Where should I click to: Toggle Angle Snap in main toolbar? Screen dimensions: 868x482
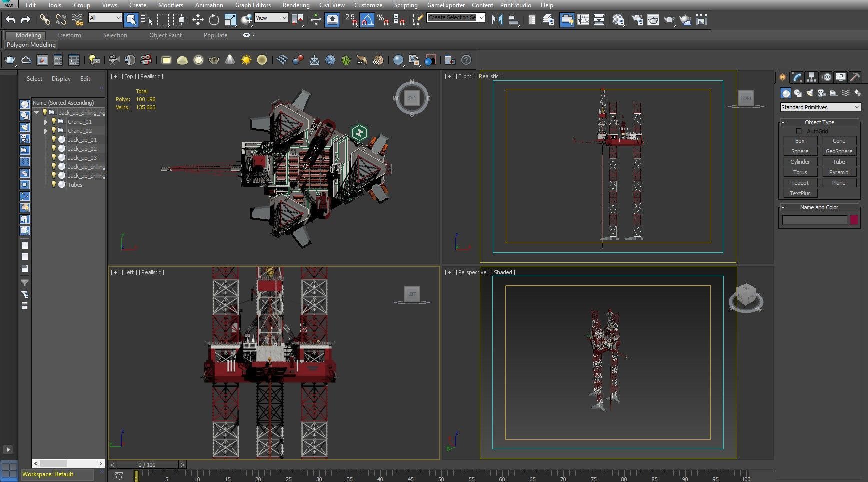(367, 20)
